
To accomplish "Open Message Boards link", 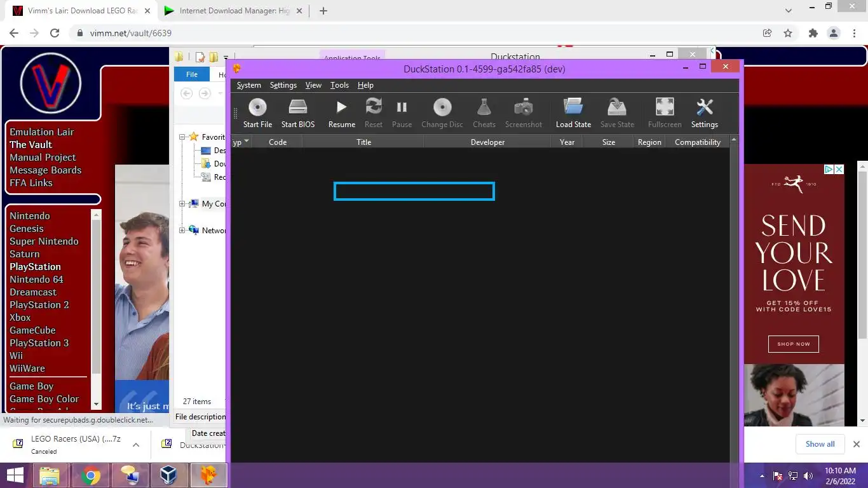I will tap(45, 170).
